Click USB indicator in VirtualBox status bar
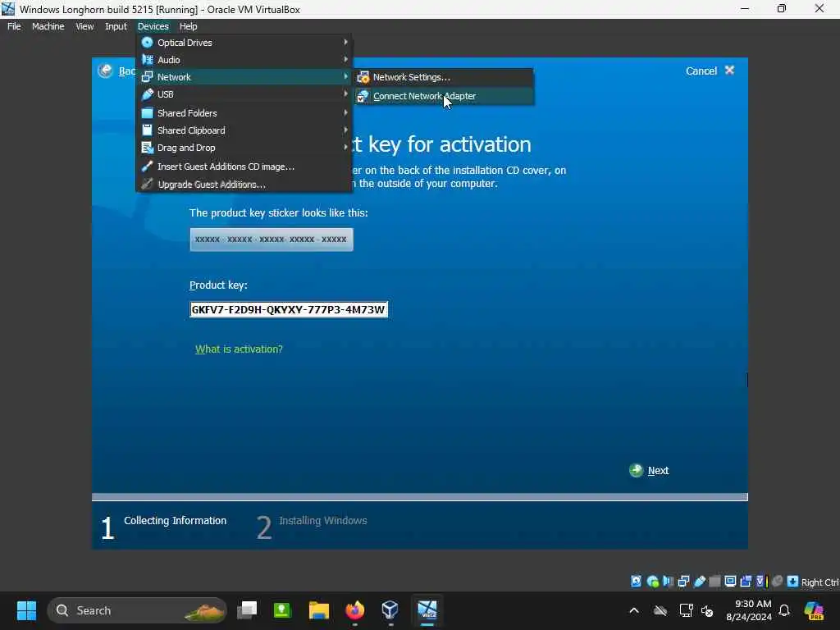Viewport: 840px width, 630px height. (699, 582)
